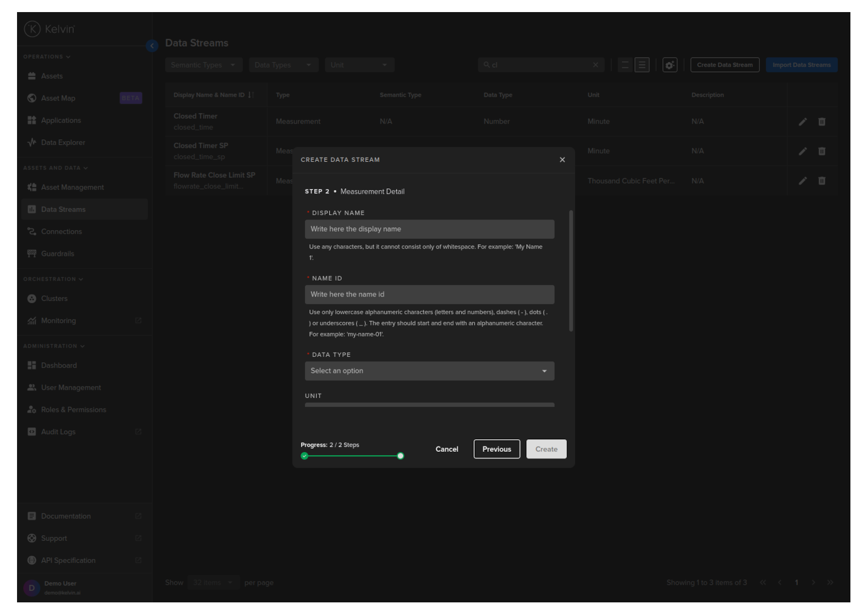Collapse sidebar with blue arrow icon
Image resolution: width=868 pixels, height=615 pixels.
(152, 46)
